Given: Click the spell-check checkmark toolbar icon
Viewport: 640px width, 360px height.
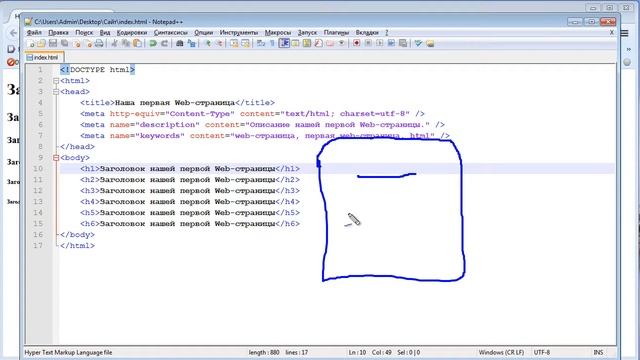Looking at the screenshot, I should point(419,43).
